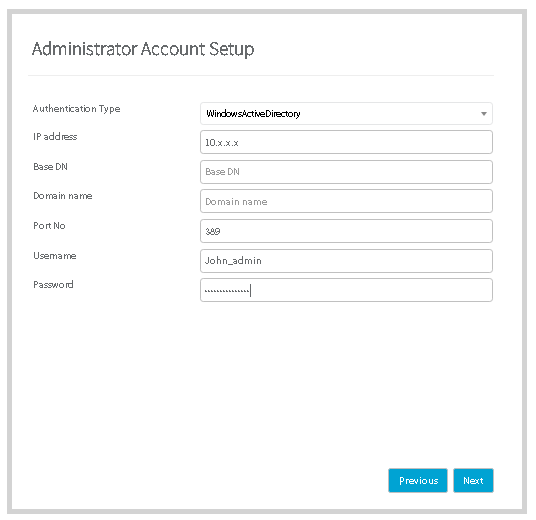The height and width of the screenshot is (520, 536).
Task: Place cursor in Port No field with 389
Action: (x=346, y=231)
